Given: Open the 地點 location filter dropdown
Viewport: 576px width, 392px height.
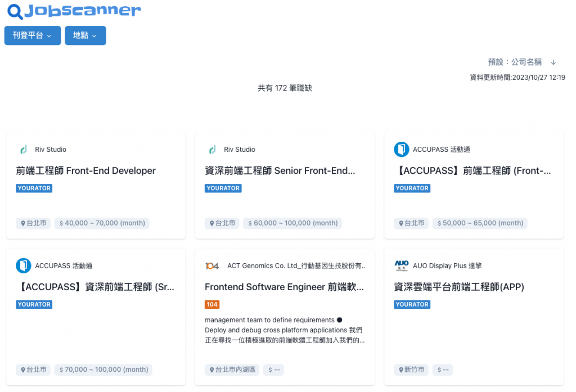Looking at the screenshot, I should coord(85,35).
